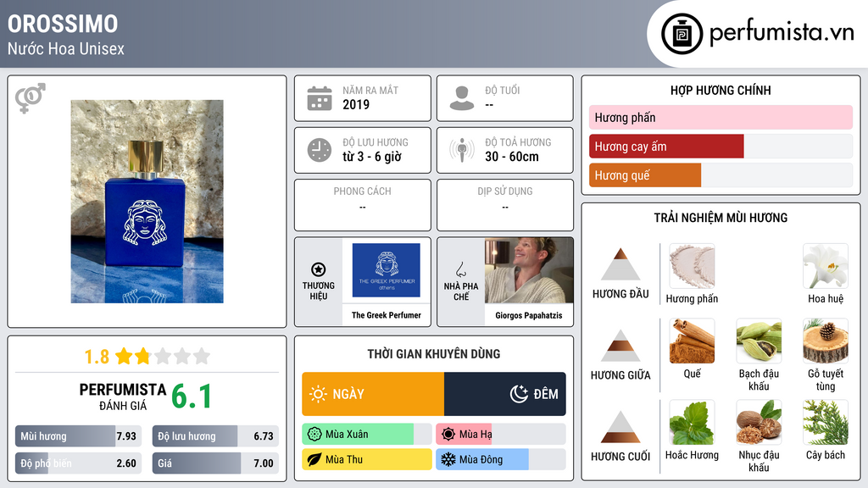Click the person silhouette icon for Độ tuổi
The height and width of the screenshot is (488, 868).
point(462,98)
